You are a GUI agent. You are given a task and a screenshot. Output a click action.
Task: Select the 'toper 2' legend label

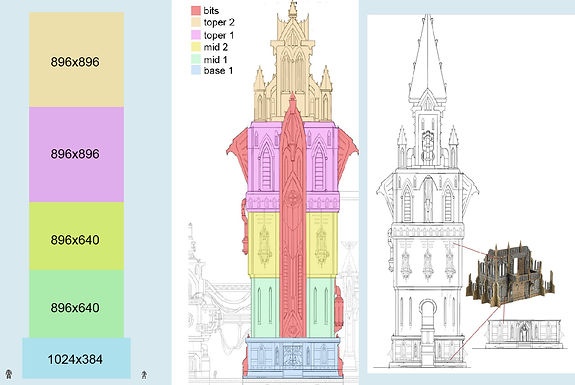[219, 23]
